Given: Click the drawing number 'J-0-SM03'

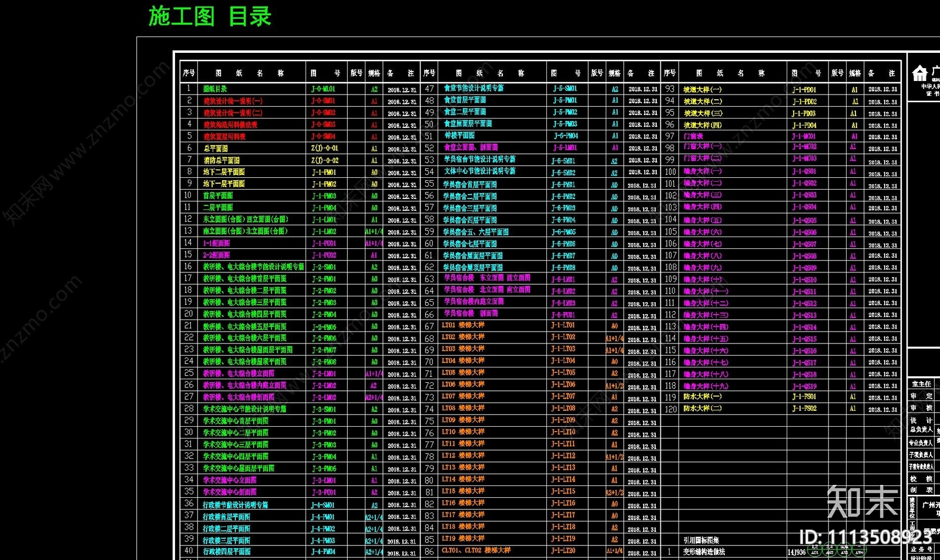Looking at the screenshot, I should point(324,124).
